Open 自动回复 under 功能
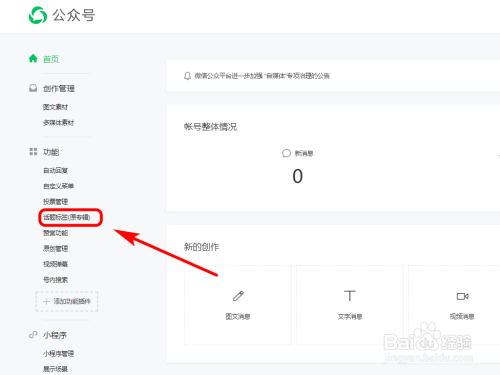The width and height of the screenshot is (500, 375). point(55,171)
